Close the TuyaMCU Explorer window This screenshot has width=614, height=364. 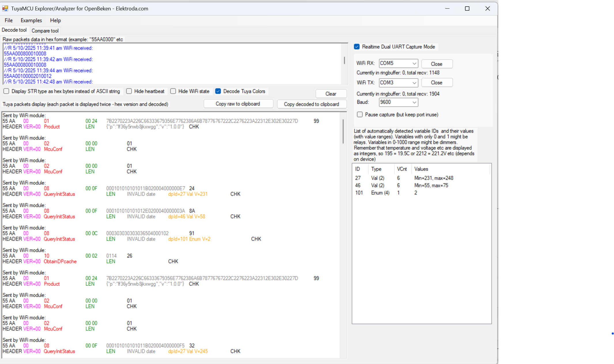point(488,8)
